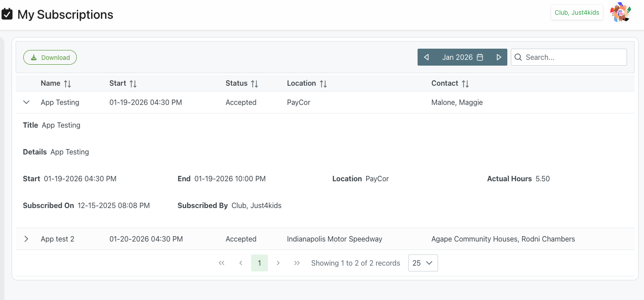Screen dimensions: 644x300
Task: Click the user avatar in top right
Action: pyautogui.click(x=620, y=12)
